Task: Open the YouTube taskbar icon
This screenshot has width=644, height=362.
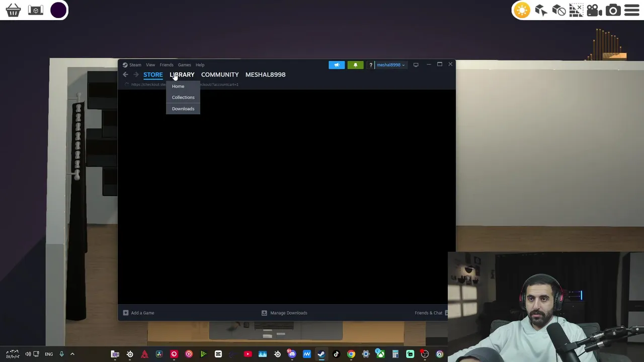Action: pyautogui.click(x=248, y=354)
